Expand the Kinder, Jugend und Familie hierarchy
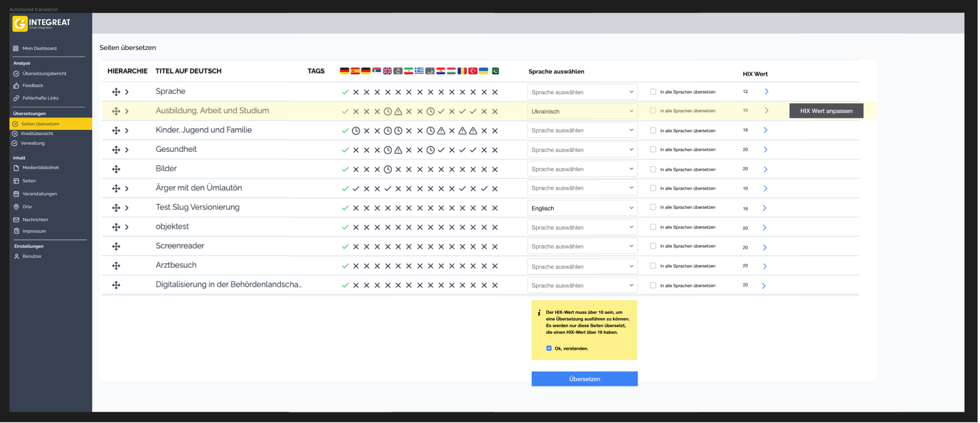This screenshot has height=423, width=980. 127,130
